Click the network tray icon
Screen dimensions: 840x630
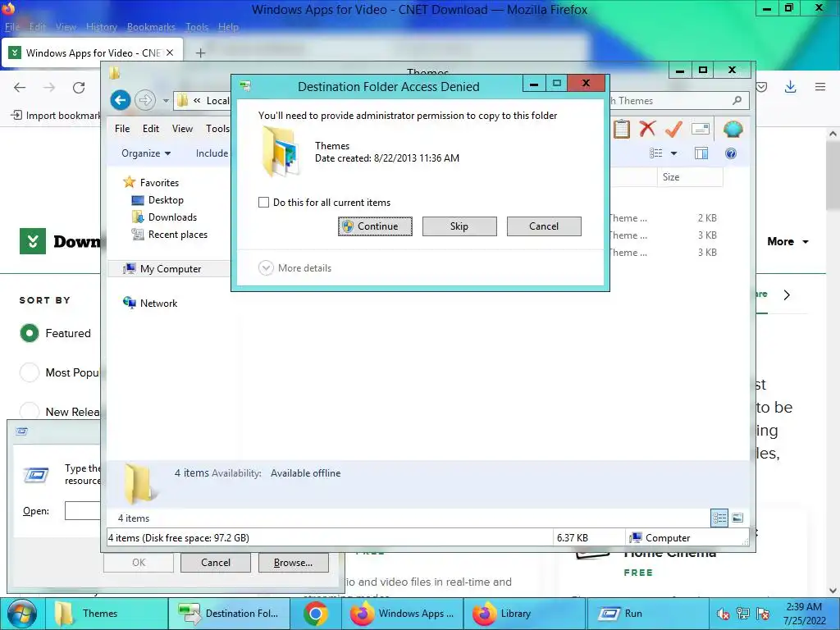coord(743,614)
